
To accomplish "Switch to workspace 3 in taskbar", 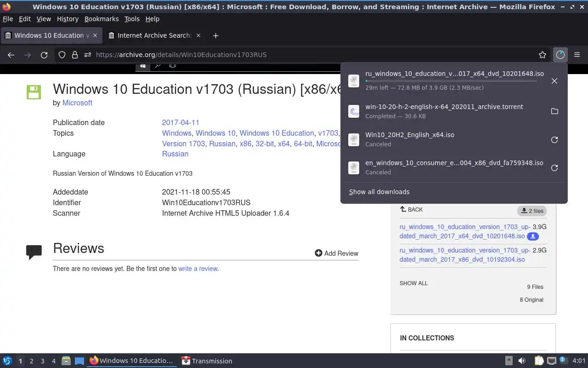I will pos(42,361).
